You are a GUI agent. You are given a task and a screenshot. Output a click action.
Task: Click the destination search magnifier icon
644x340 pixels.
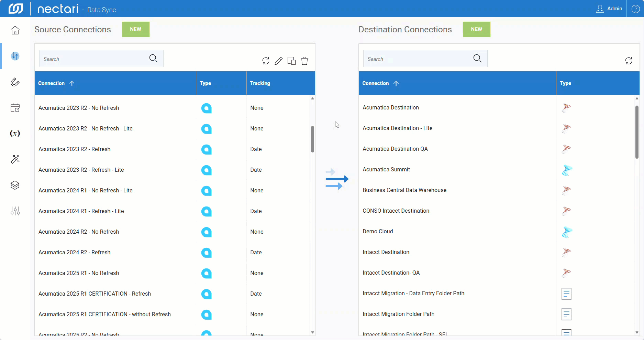click(x=478, y=59)
